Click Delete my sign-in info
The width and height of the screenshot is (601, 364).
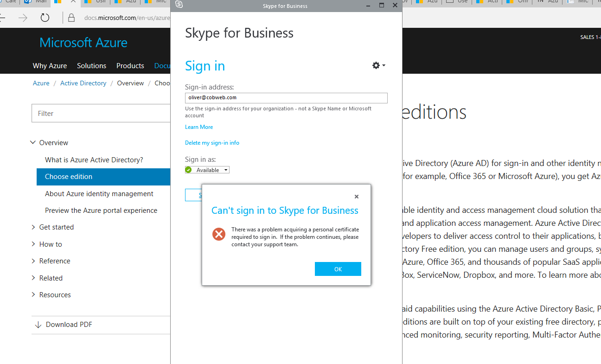212,143
